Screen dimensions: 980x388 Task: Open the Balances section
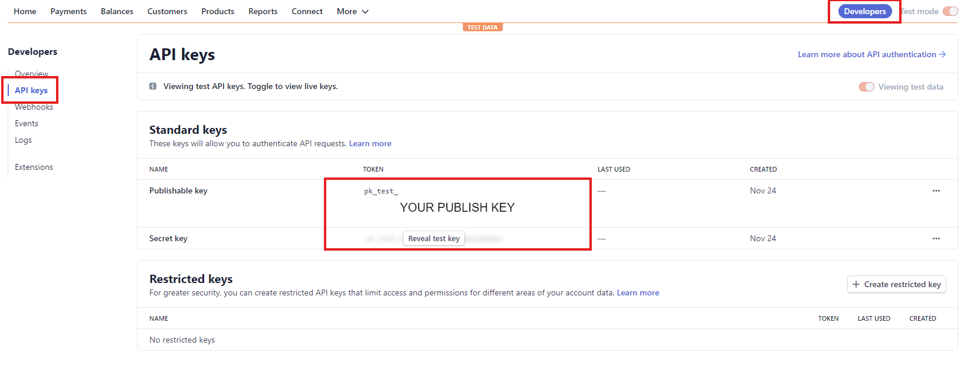tap(117, 11)
